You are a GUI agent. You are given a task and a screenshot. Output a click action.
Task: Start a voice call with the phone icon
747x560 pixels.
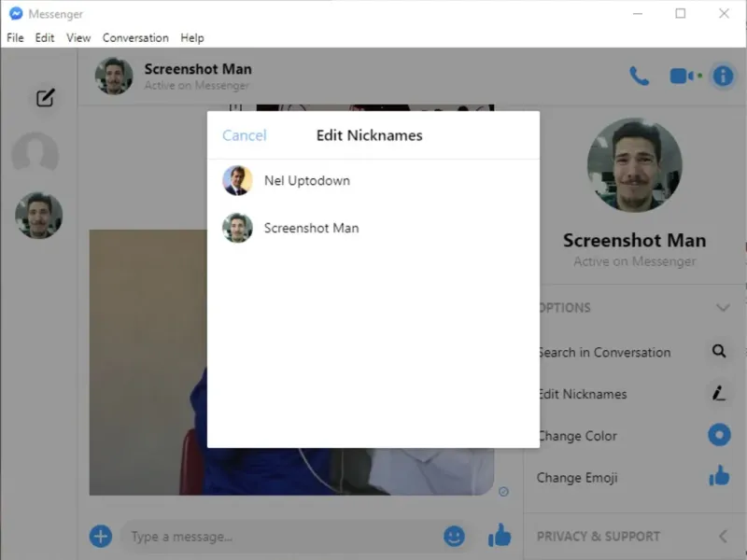pyautogui.click(x=639, y=77)
